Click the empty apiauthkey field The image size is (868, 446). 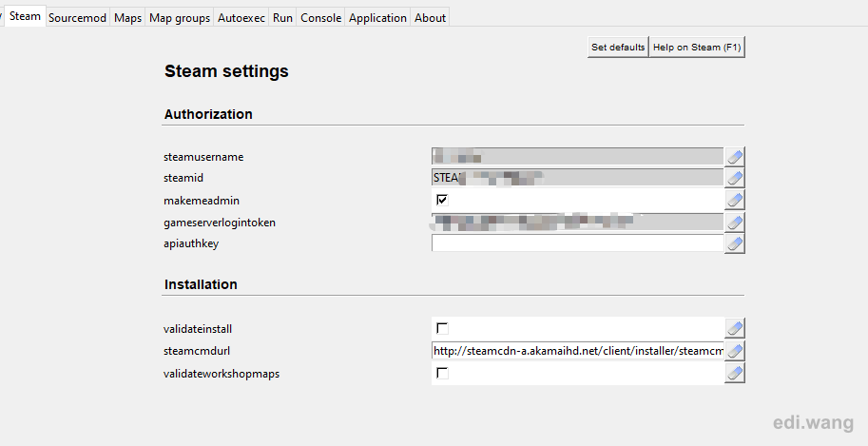tap(577, 243)
